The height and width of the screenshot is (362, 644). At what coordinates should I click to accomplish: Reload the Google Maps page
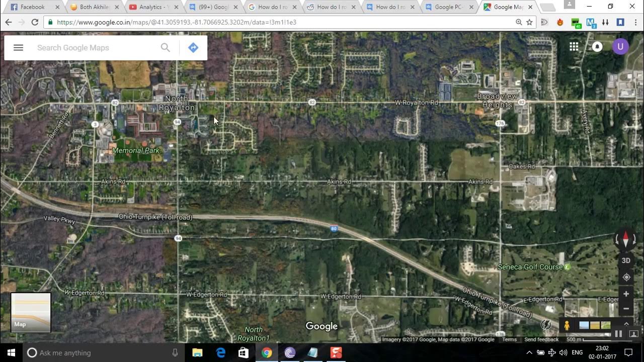point(35,22)
